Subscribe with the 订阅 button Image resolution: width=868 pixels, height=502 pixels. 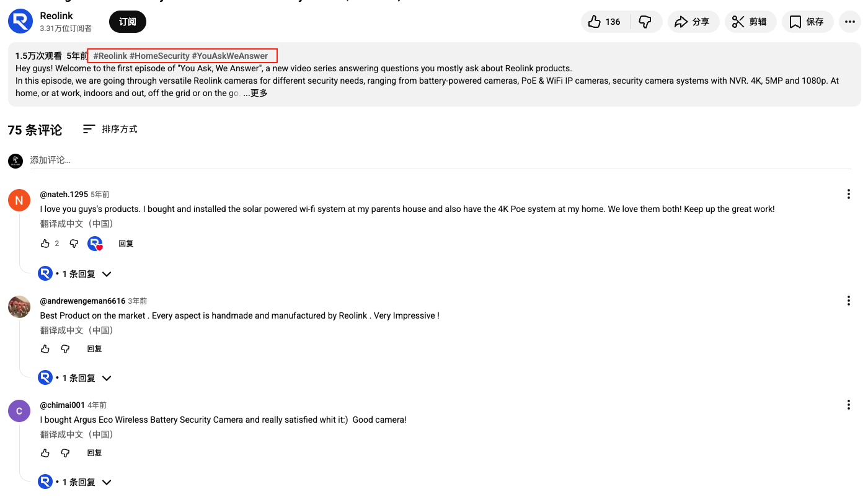[128, 22]
